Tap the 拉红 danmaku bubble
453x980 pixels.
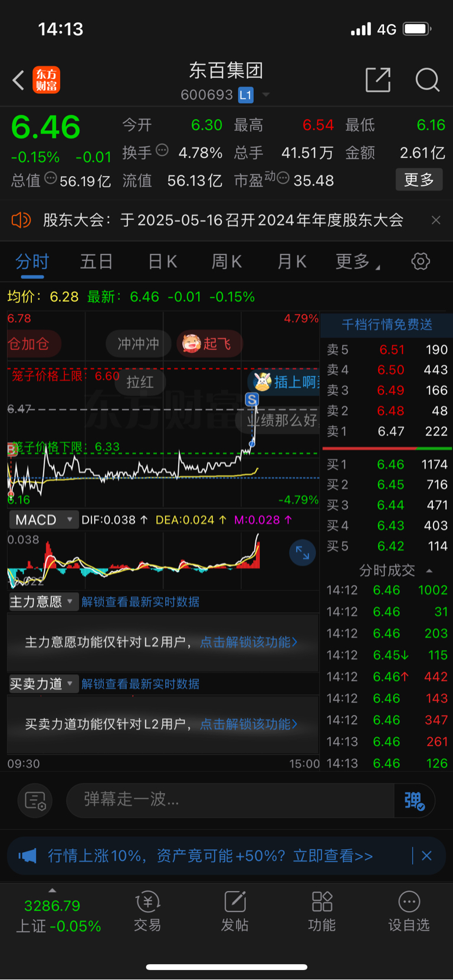click(140, 382)
